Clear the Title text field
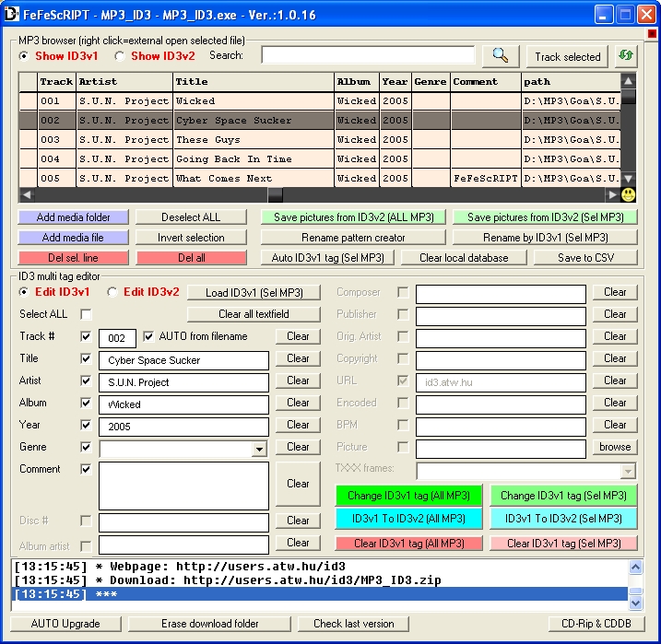Viewport: 661px width, 644px height. click(x=298, y=358)
